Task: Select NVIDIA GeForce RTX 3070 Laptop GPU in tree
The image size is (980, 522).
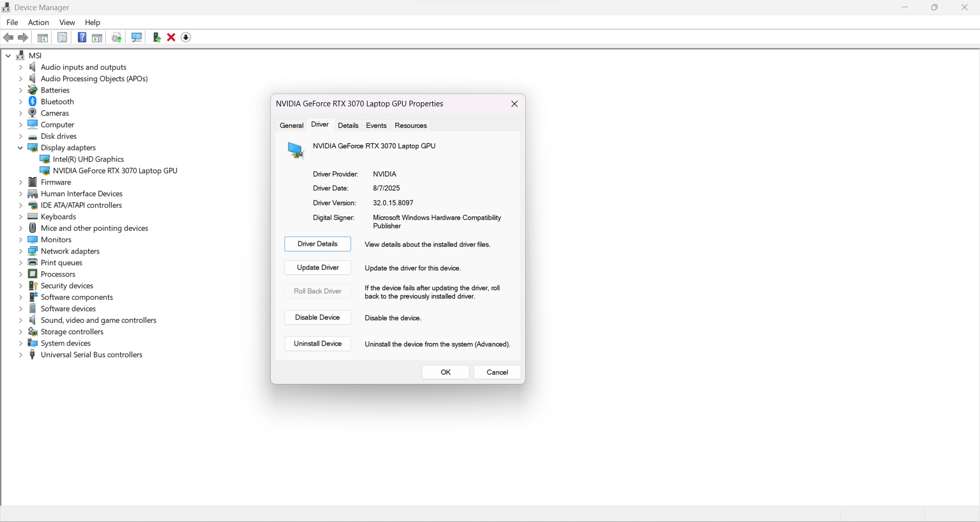Action: [115, 171]
